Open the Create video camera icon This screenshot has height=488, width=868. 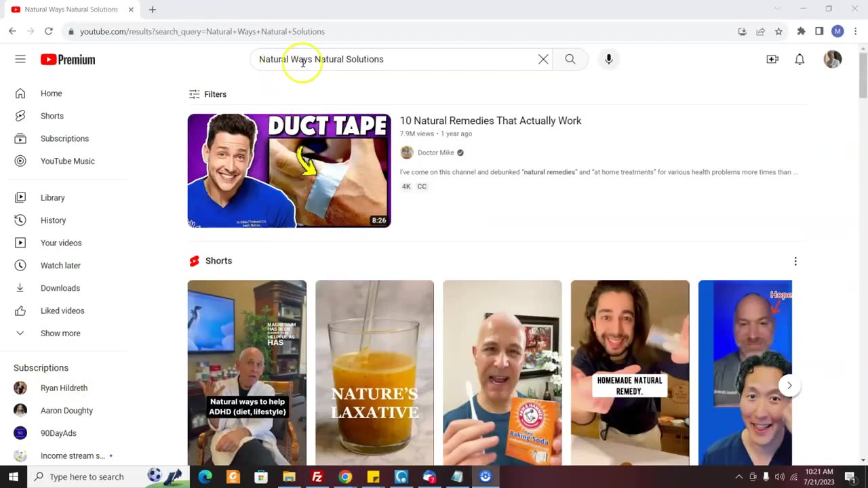tap(772, 60)
